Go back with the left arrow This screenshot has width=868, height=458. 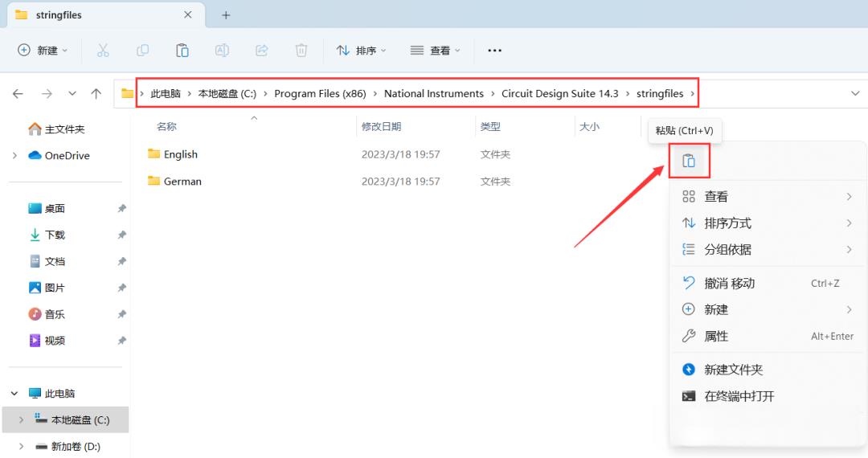pyautogui.click(x=18, y=94)
